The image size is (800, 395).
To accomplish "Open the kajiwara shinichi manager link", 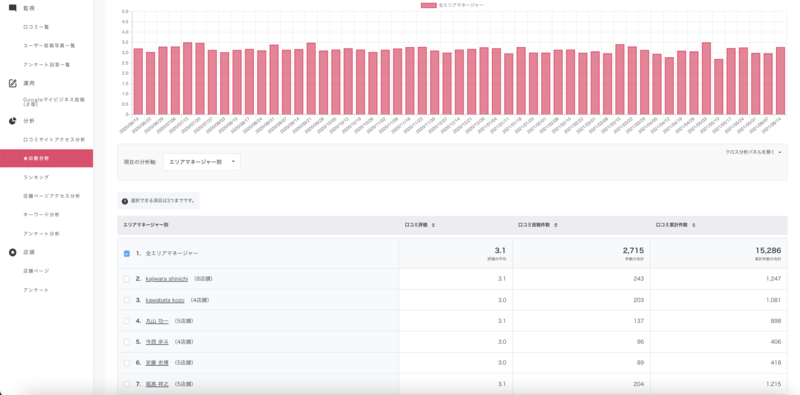I will click(167, 279).
